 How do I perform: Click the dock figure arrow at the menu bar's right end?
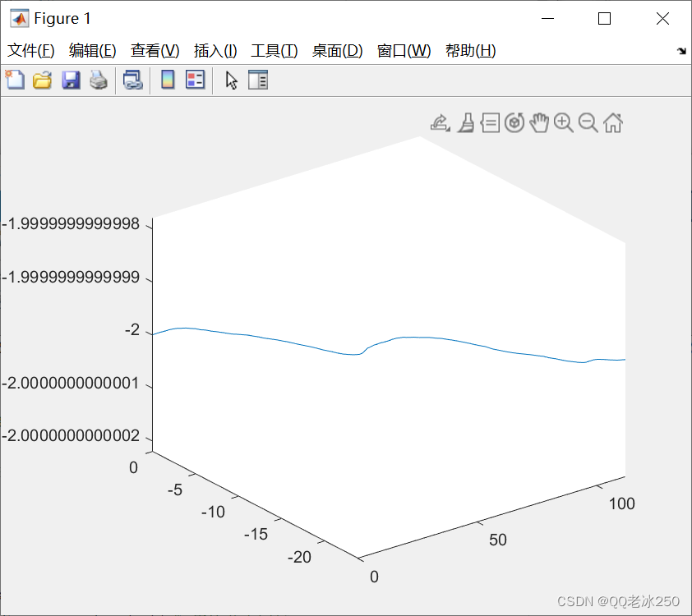(x=681, y=51)
